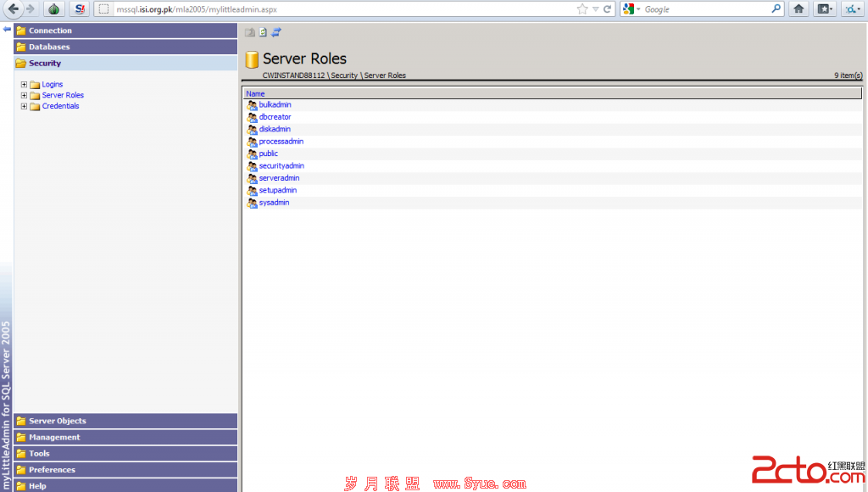The height and width of the screenshot is (492, 868).
Task: Expand the Server Roles tree node
Action: coord(24,95)
